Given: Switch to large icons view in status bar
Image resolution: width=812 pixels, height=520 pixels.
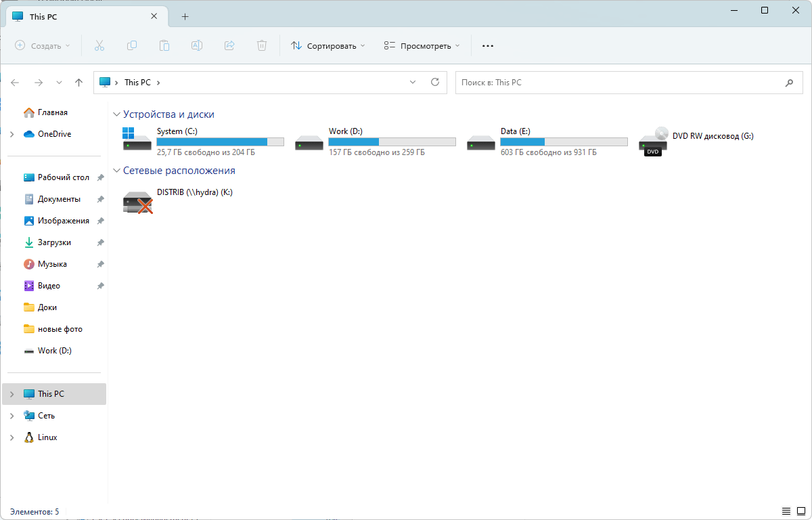Looking at the screenshot, I should 800,511.
